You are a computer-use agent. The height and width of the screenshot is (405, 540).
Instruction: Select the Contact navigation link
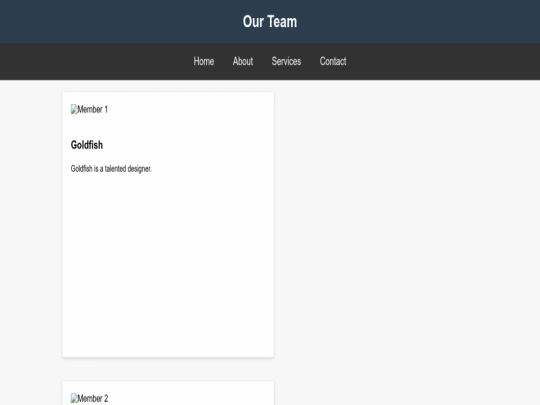333,61
